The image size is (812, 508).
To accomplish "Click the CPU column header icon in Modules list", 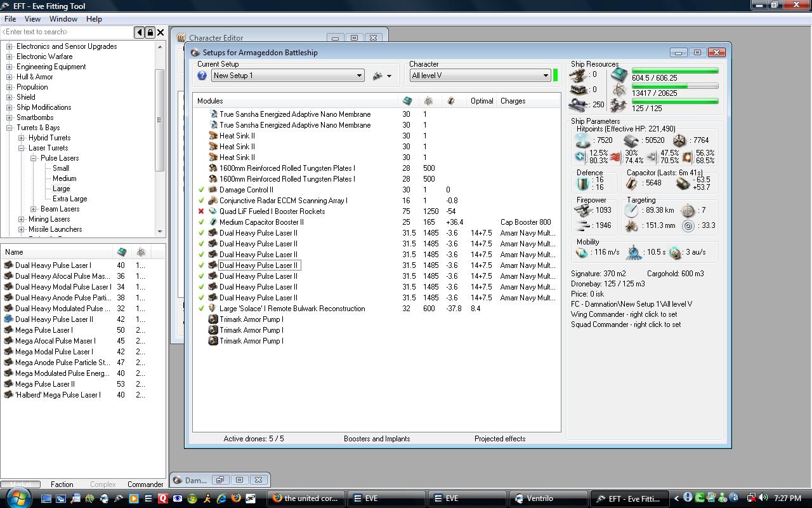I will pos(407,101).
